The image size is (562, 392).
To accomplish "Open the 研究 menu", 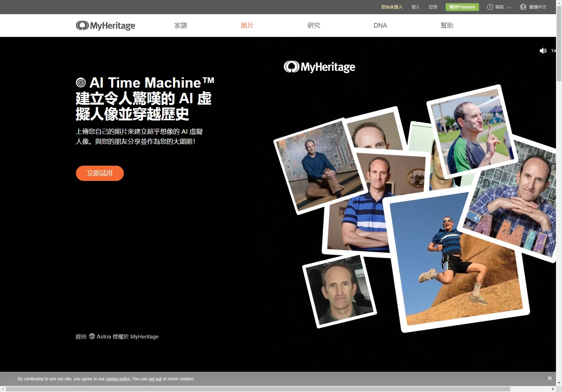I will tap(314, 26).
